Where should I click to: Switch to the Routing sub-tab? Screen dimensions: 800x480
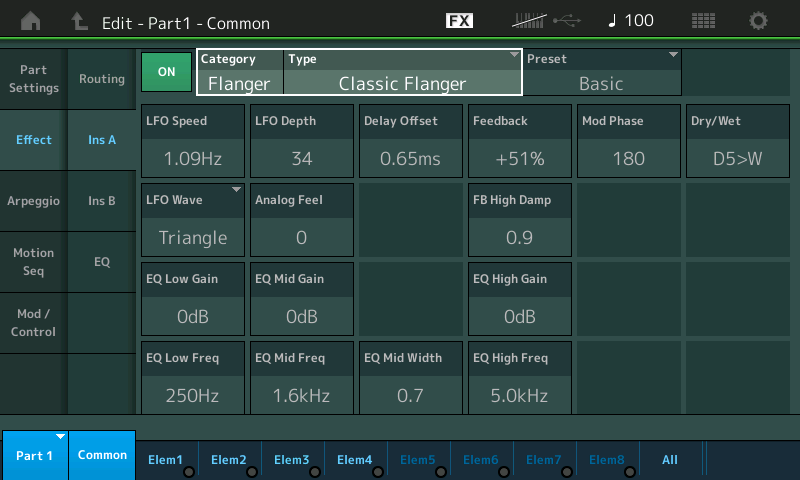[x=102, y=79]
